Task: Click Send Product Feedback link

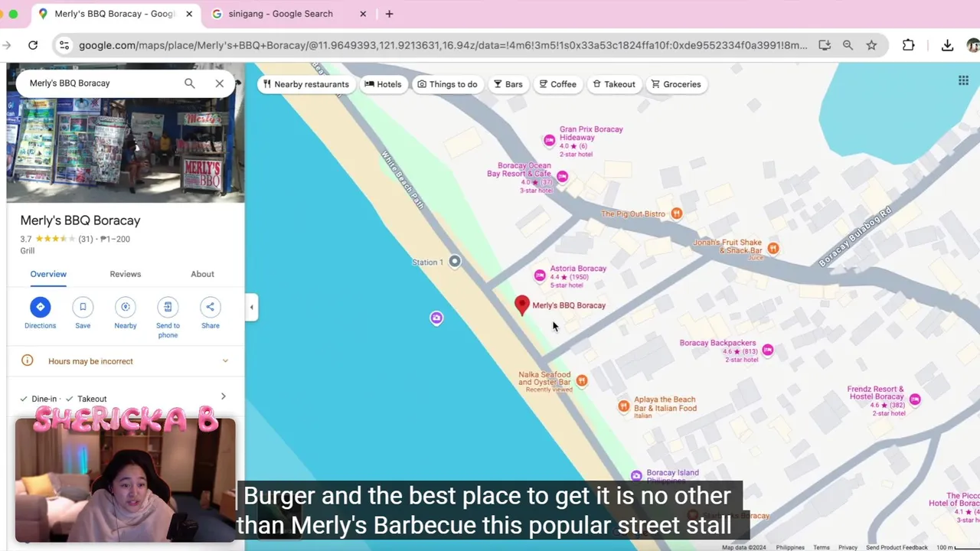Action: 897,547
